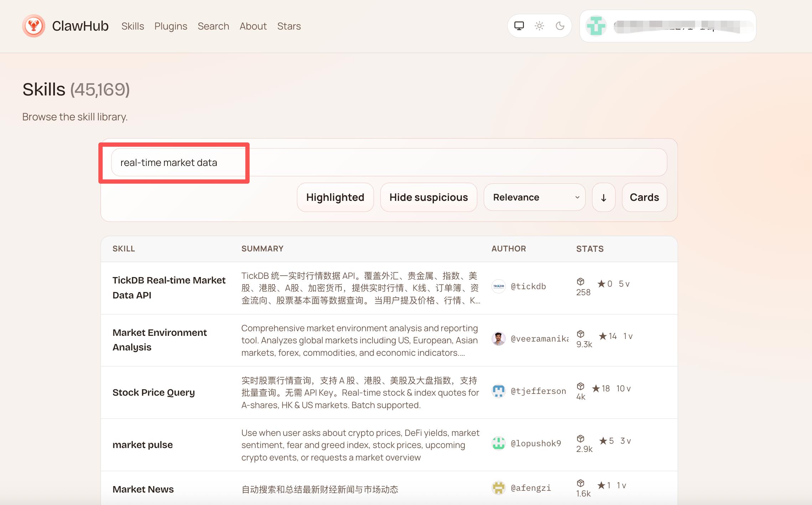Click the descending sort arrow toggle
Image resolution: width=812 pixels, height=505 pixels.
603,197
